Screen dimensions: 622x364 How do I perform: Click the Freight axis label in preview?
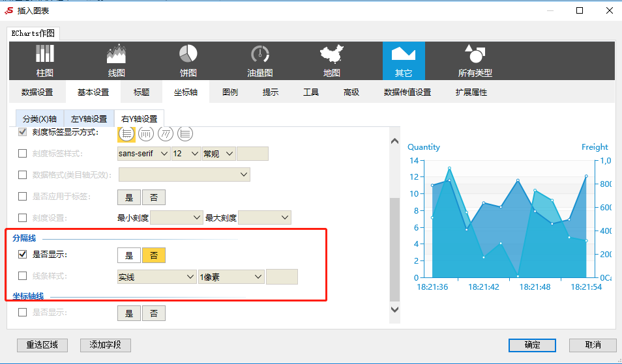pyautogui.click(x=595, y=147)
